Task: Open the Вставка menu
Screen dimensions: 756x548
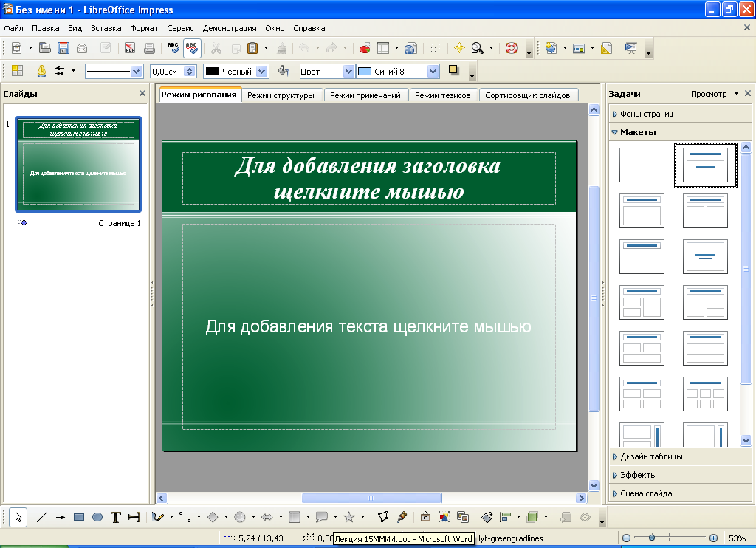Action: pos(106,28)
